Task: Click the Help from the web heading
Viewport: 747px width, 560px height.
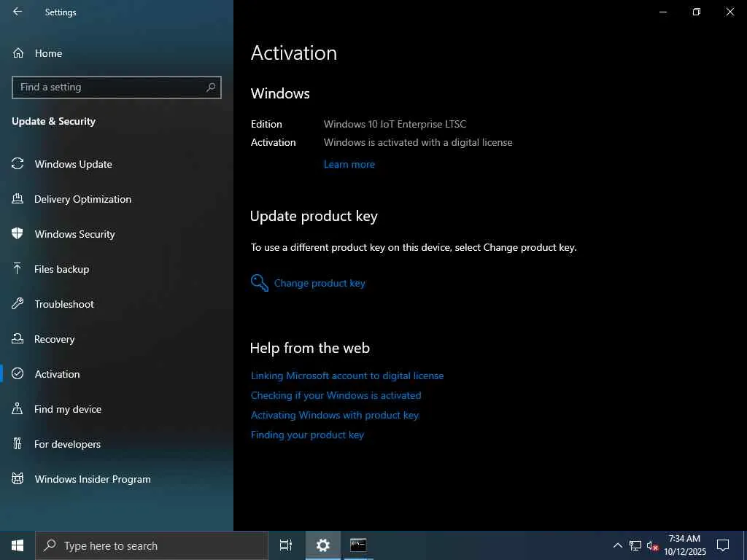Action: pyautogui.click(x=309, y=348)
